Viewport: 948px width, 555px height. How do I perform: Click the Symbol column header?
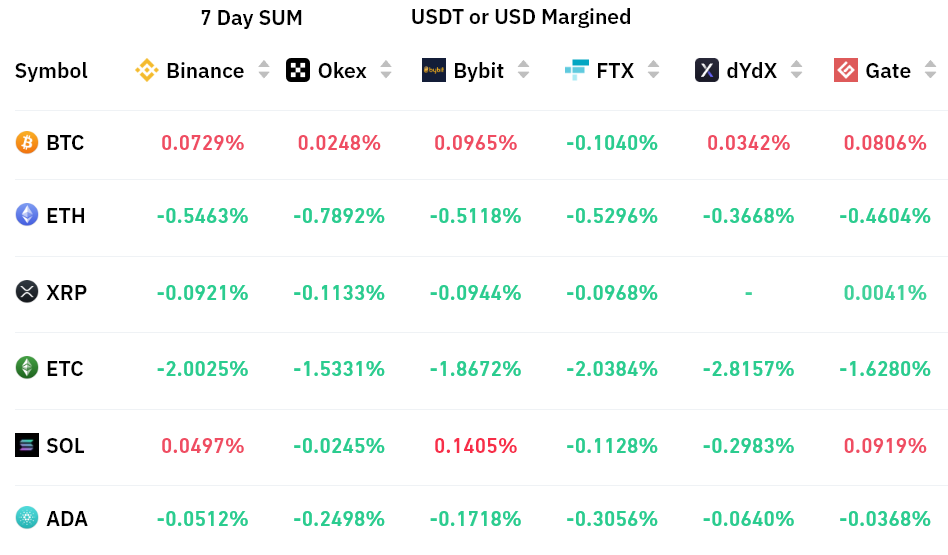[x=51, y=71]
